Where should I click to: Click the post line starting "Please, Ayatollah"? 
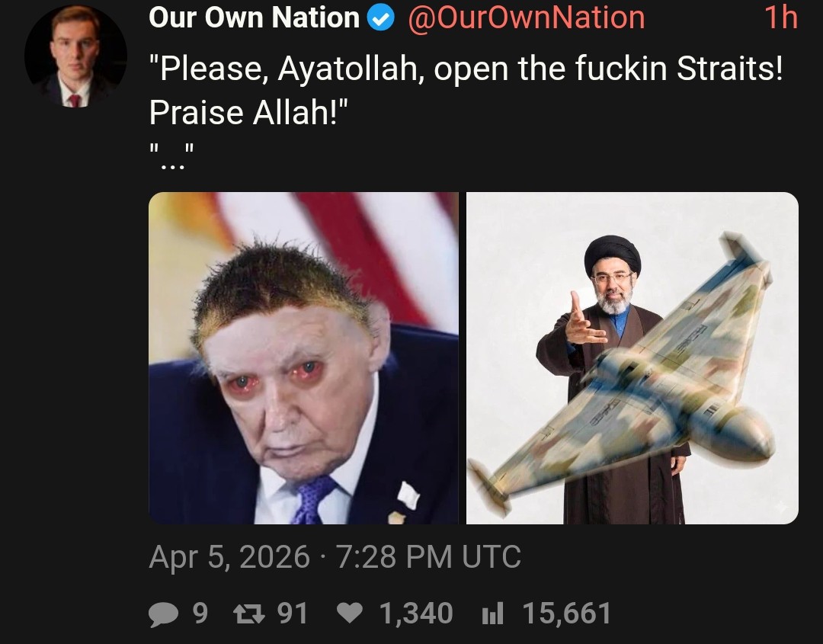tap(466, 69)
